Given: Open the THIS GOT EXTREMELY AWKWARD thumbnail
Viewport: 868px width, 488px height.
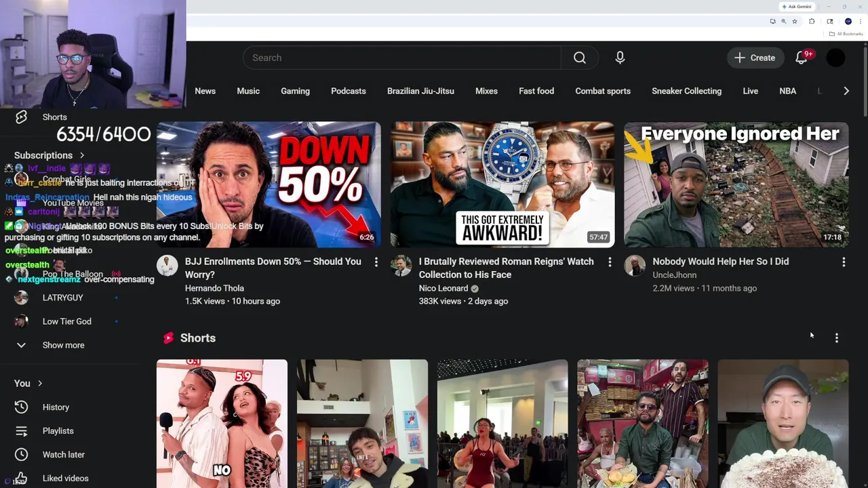Looking at the screenshot, I should click(x=502, y=185).
